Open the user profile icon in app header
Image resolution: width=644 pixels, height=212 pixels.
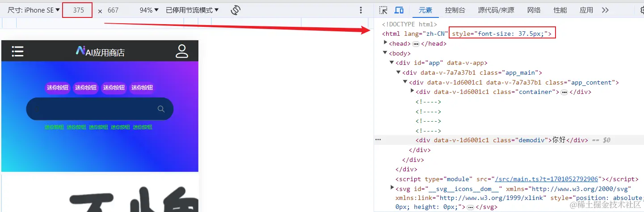(182, 51)
